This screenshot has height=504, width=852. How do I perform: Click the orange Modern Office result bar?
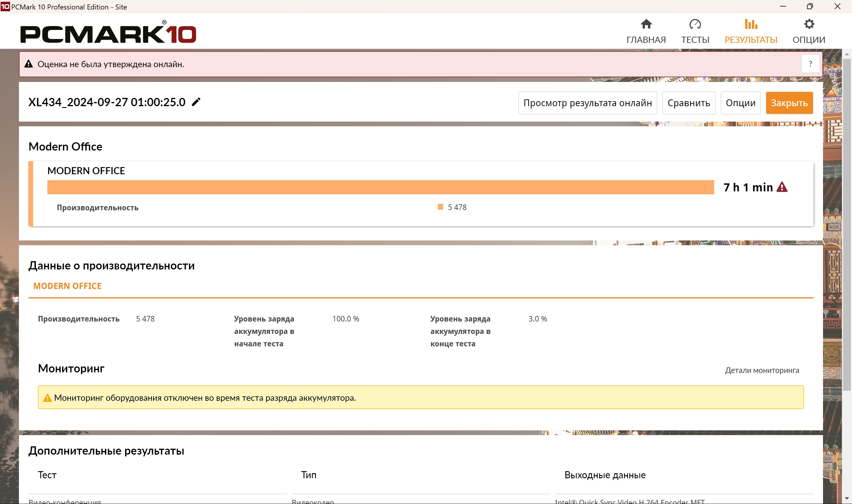pos(380,187)
